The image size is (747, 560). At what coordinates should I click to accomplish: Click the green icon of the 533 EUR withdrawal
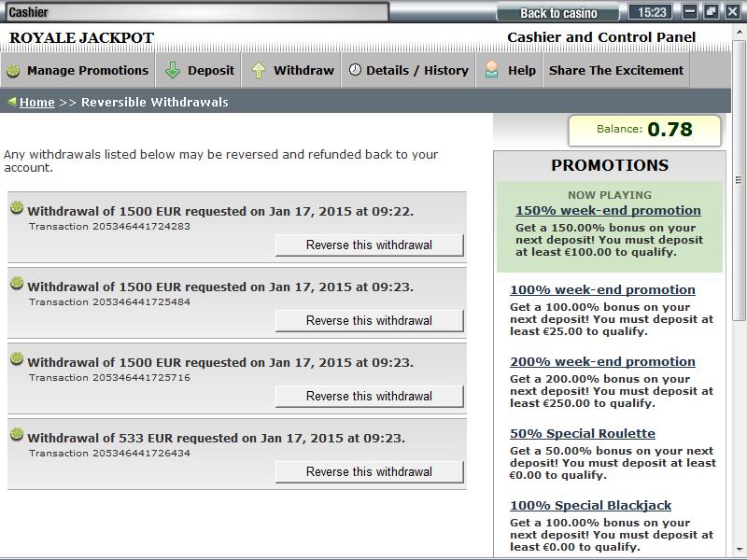click(17, 434)
